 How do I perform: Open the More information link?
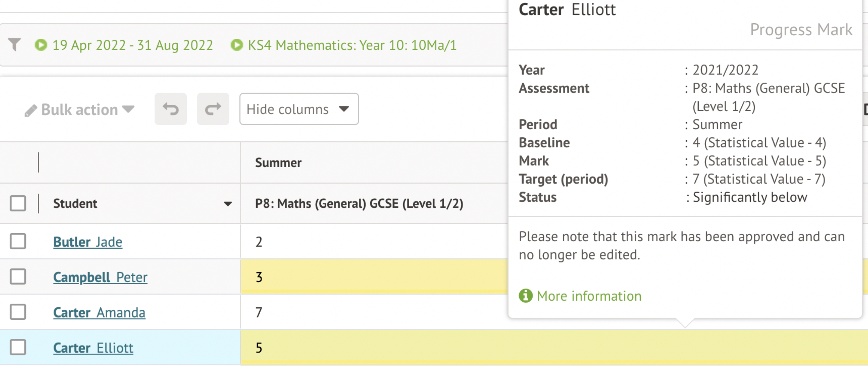point(589,296)
